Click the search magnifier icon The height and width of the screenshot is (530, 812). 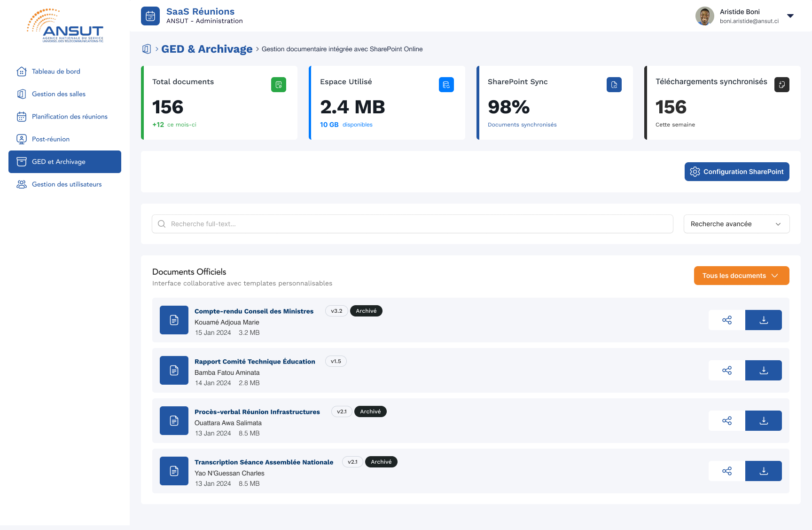[162, 224]
